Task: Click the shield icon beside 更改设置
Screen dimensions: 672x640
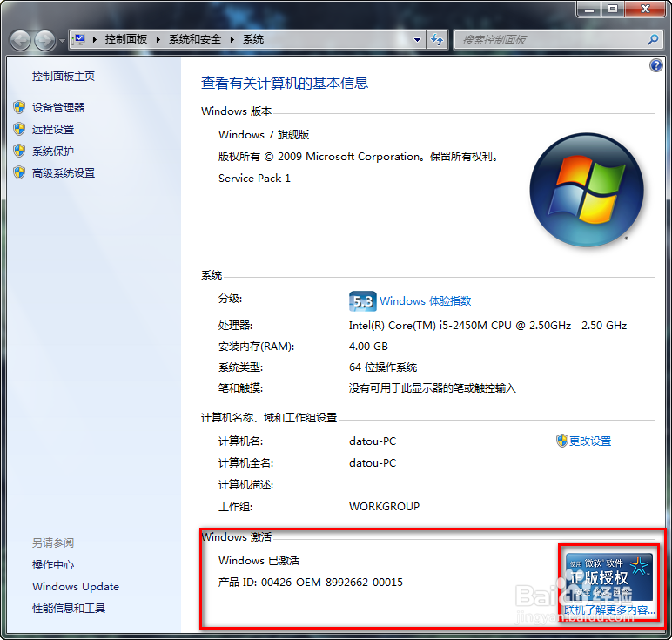Action: tap(561, 441)
